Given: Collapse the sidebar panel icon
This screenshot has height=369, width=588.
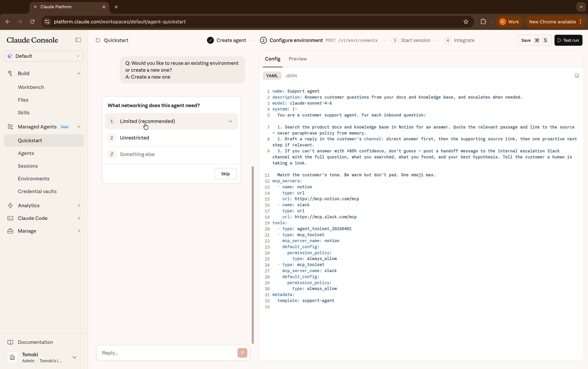Looking at the screenshot, I should coord(78,40).
